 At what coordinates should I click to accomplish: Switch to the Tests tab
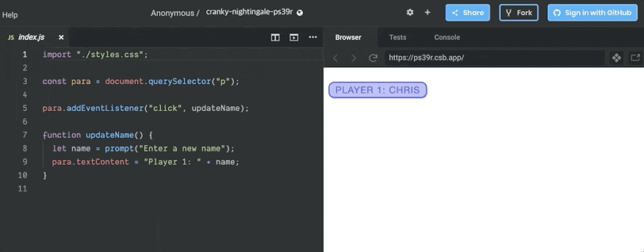[x=398, y=37]
